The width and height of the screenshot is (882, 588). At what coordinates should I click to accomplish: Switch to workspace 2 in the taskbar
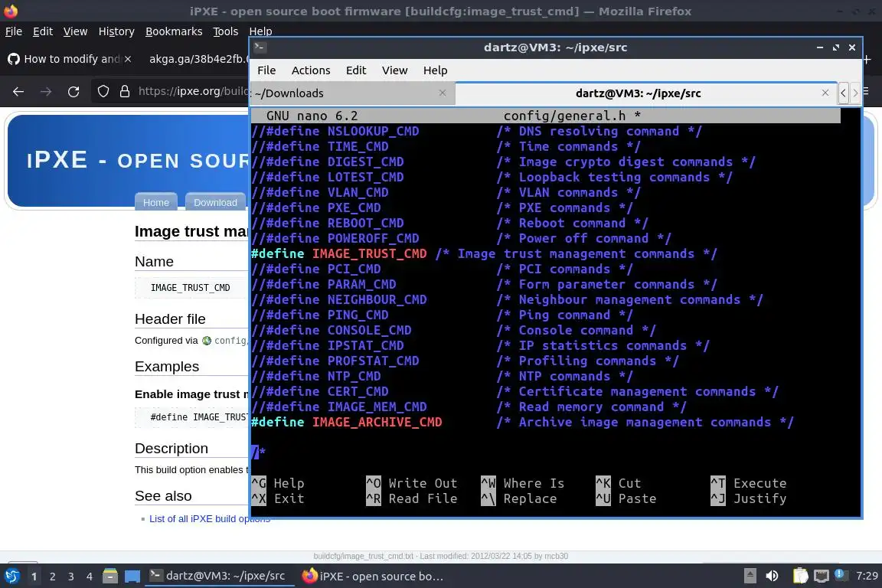tap(52, 577)
